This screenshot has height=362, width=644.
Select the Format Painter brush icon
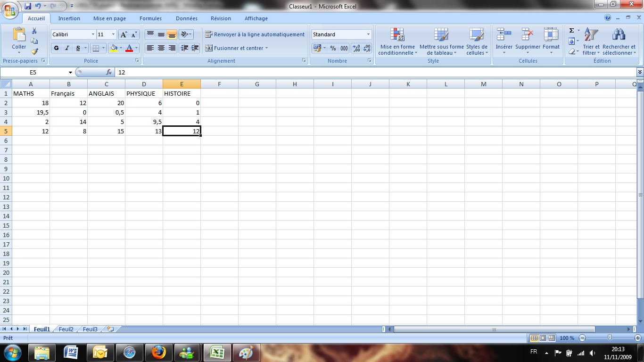pyautogui.click(x=34, y=51)
